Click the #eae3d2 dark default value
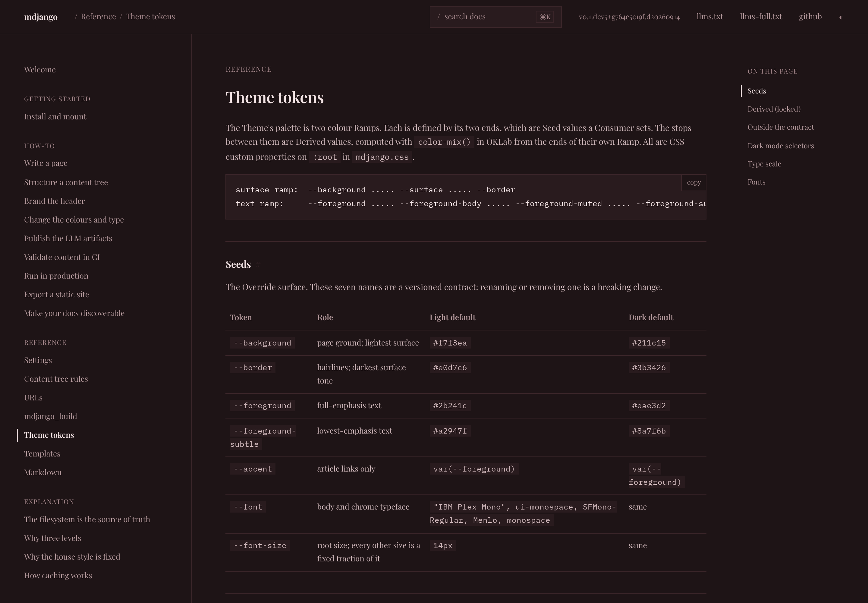This screenshot has width=868, height=603. click(649, 406)
